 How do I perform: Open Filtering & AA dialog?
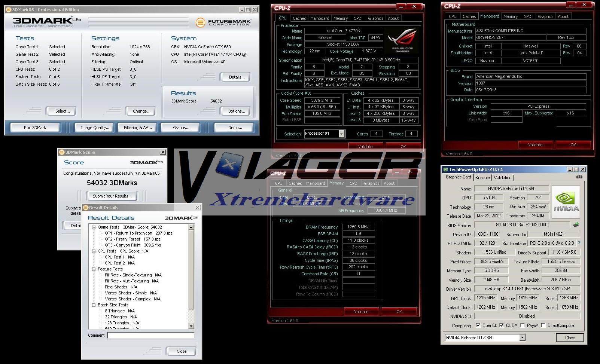click(x=138, y=128)
